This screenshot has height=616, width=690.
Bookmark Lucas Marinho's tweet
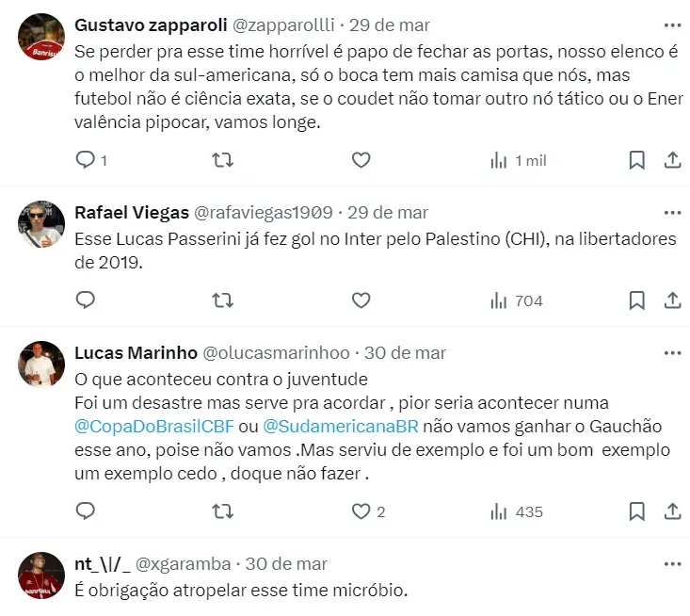pos(636,511)
